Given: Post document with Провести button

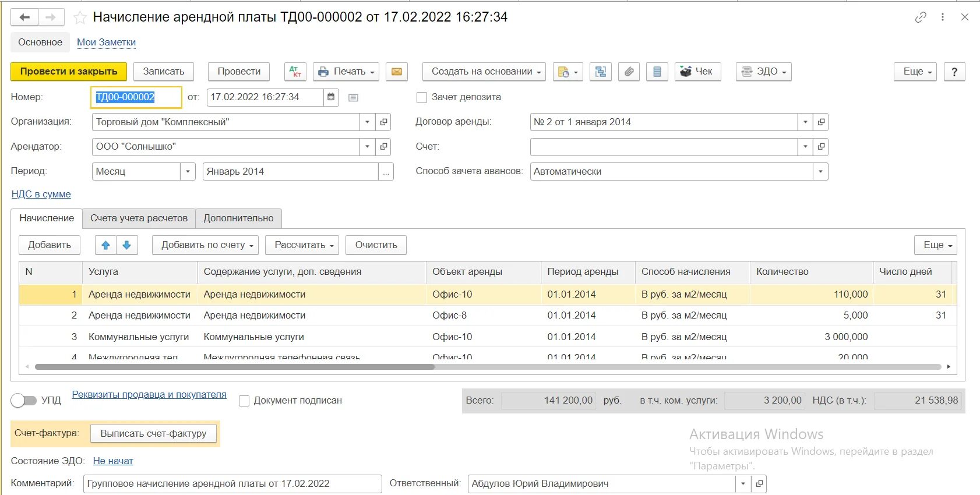Looking at the screenshot, I should pyautogui.click(x=239, y=72).
